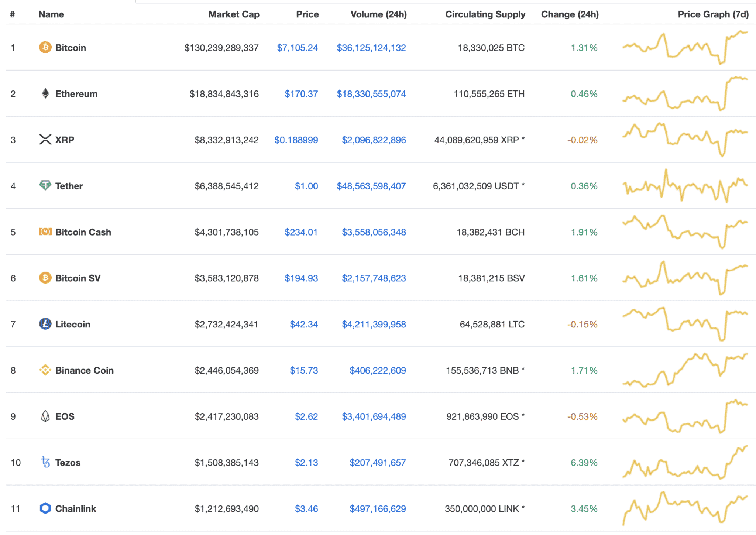The image size is (756, 535).
Task: Open the Bitcoin Cash name link
Action: click(83, 232)
